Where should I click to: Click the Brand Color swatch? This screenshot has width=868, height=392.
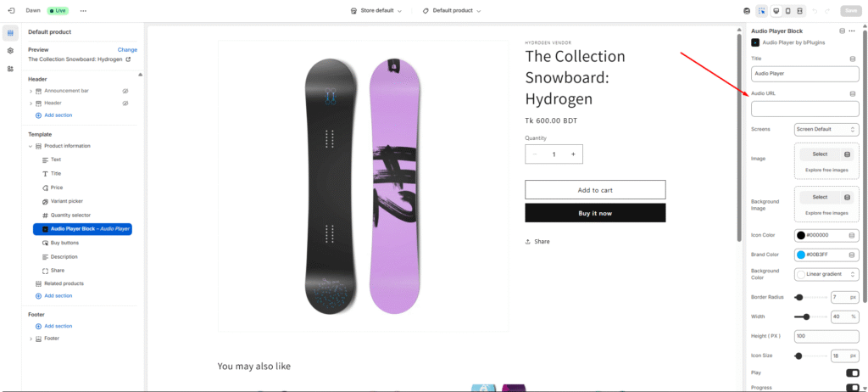coord(801,255)
